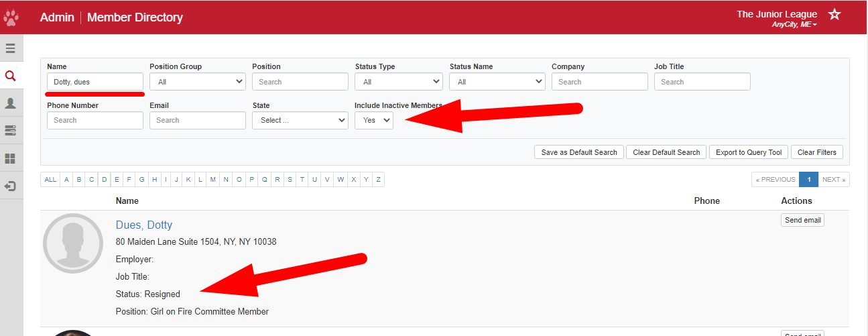Screen dimensions: 868x336
Task: Click the star favorite icon in header
Action: pyautogui.click(x=834, y=14)
